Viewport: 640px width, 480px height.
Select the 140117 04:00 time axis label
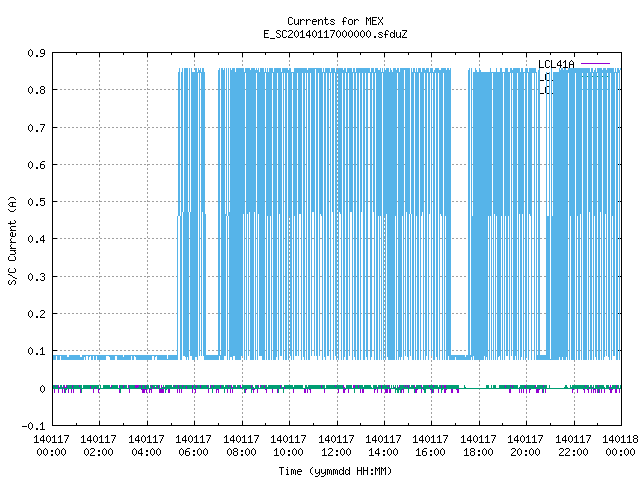[x=146, y=446]
